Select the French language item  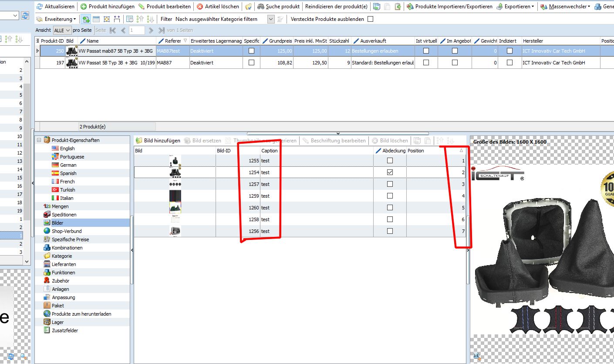coord(63,182)
